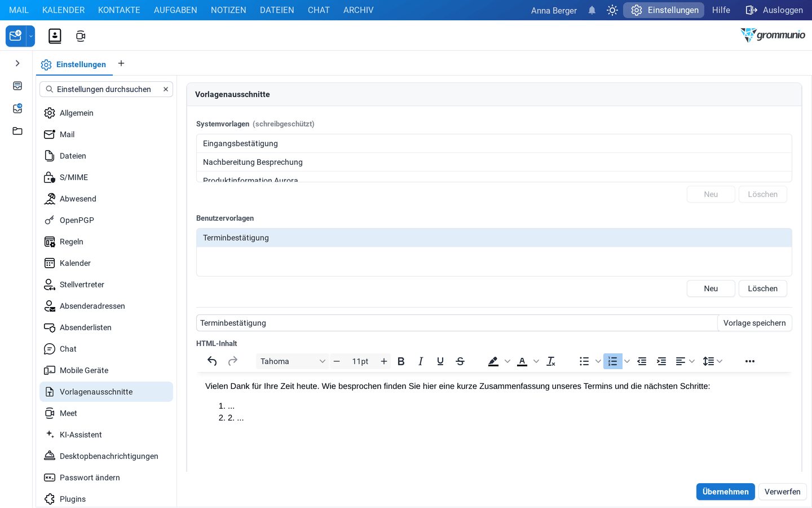
Task: Open the text color picker dropdown
Action: coord(536,361)
